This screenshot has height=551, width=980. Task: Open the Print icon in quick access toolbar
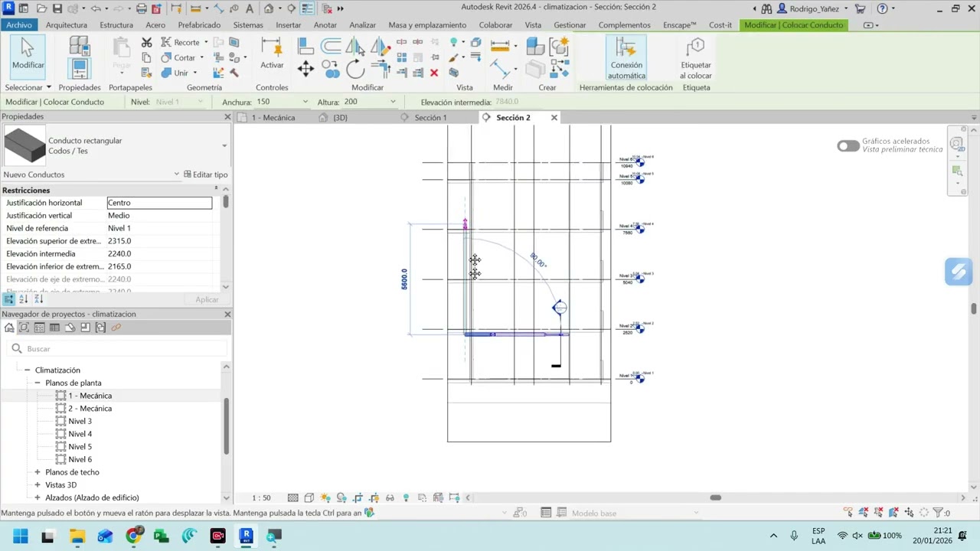(x=142, y=8)
